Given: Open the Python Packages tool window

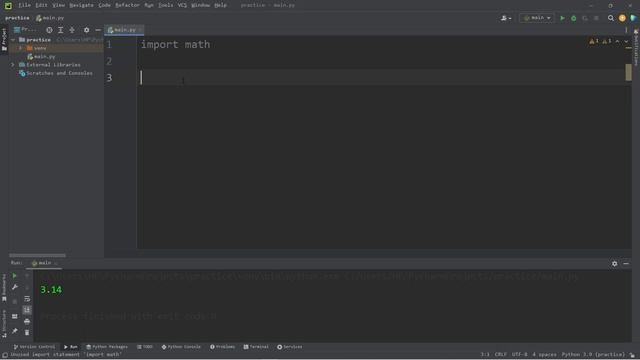Looking at the screenshot, I should [x=107, y=347].
